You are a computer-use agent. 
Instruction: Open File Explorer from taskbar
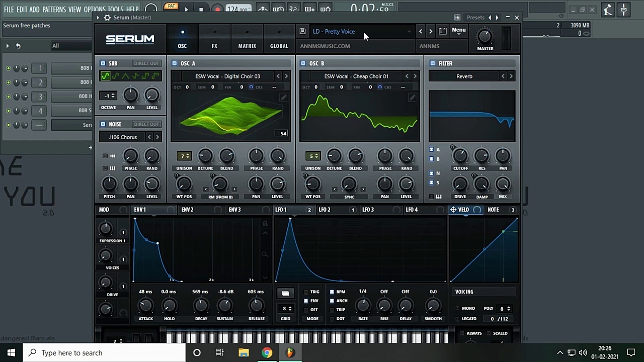[x=244, y=353]
